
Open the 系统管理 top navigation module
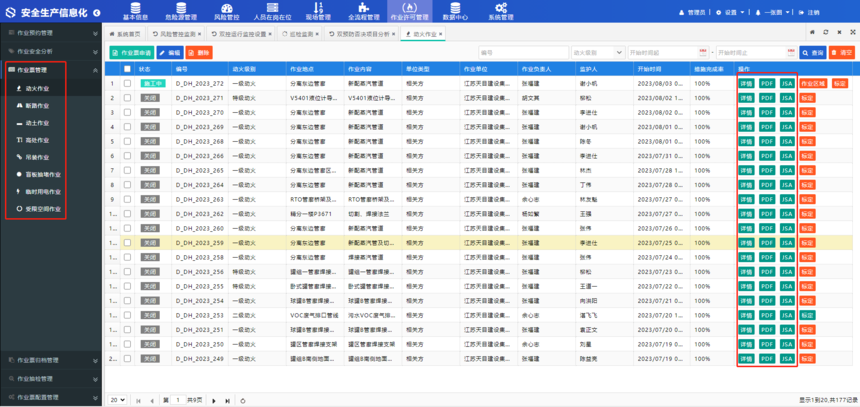coord(502,12)
